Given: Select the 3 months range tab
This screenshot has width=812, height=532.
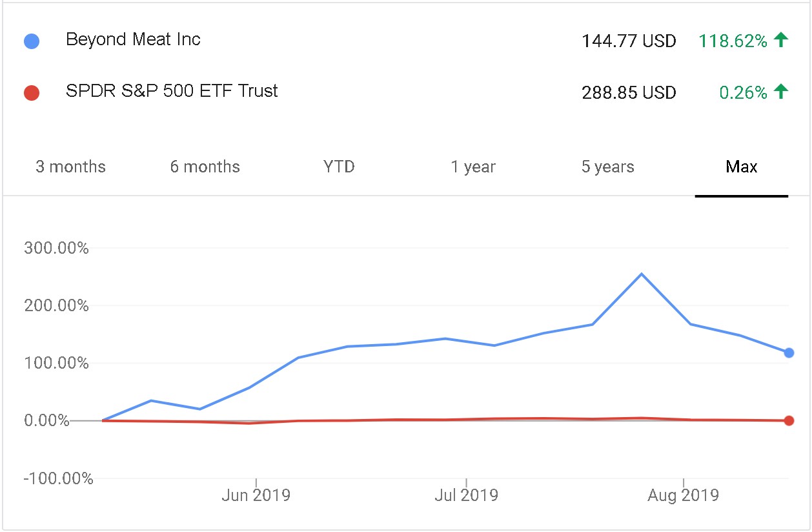Looking at the screenshot, I should pyautogui.click(x=70, y=167).
